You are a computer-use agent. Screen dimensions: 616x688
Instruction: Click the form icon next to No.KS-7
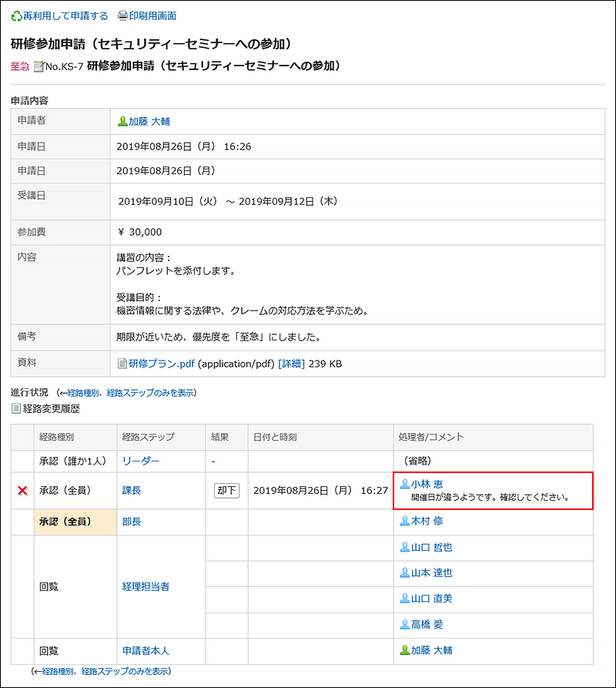[x=39, y=67]
